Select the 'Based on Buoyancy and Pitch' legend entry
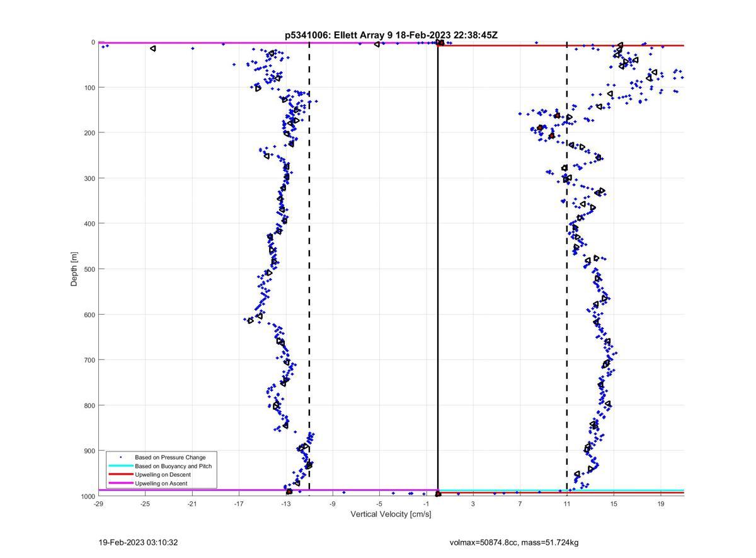The image size is (756, 558). pyautogui.click(x=173, y=466)
